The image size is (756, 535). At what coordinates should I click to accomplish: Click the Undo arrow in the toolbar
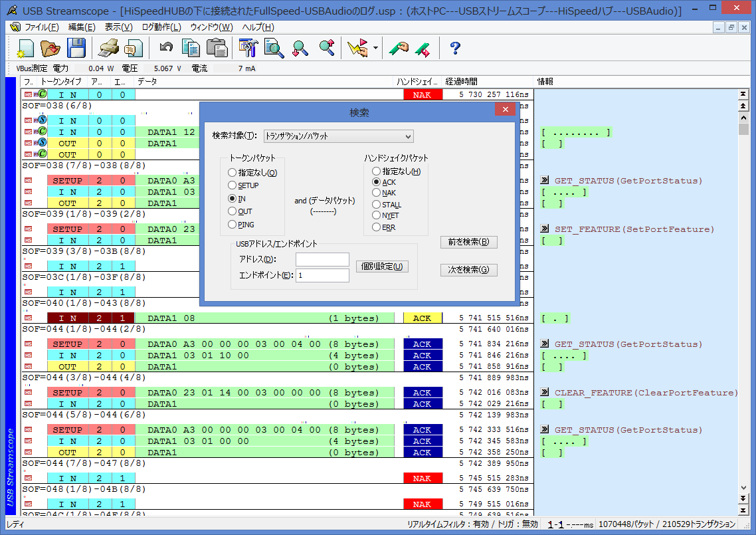tap(166, 47)
